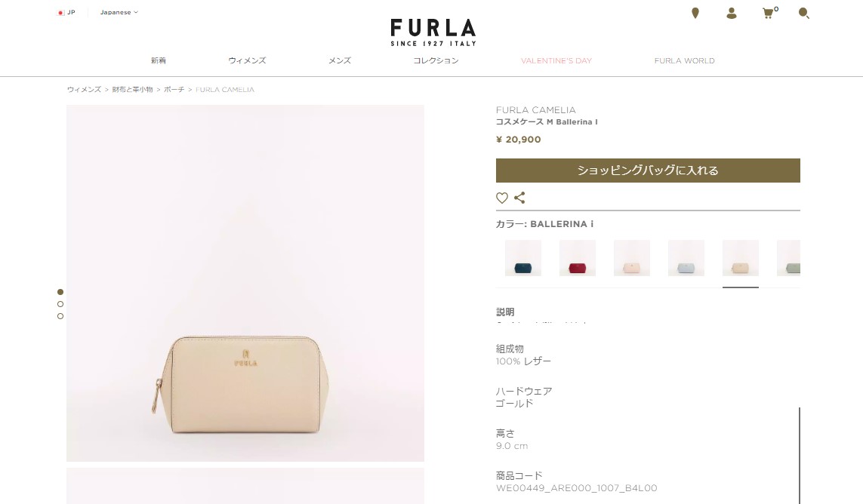Follow the ポーチ breadcrumb link
Image resolution: width=863 pixels, height=504 pixels.
tap(174, 89)
